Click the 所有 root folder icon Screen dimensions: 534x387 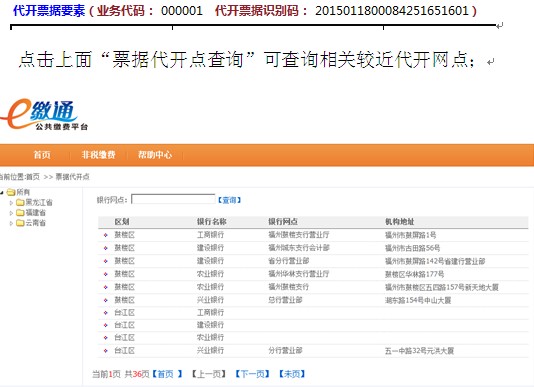[x=11, y=192]
